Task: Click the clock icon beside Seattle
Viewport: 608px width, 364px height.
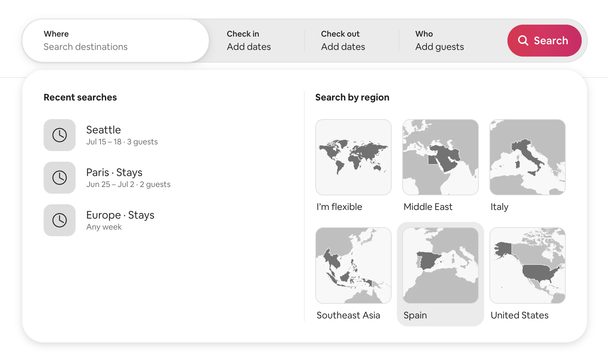Action: 60,135
